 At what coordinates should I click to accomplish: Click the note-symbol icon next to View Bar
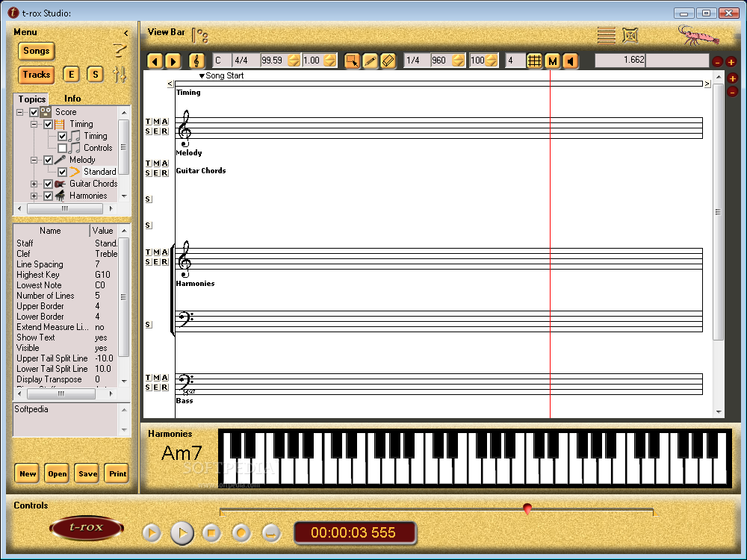(200, 35)
